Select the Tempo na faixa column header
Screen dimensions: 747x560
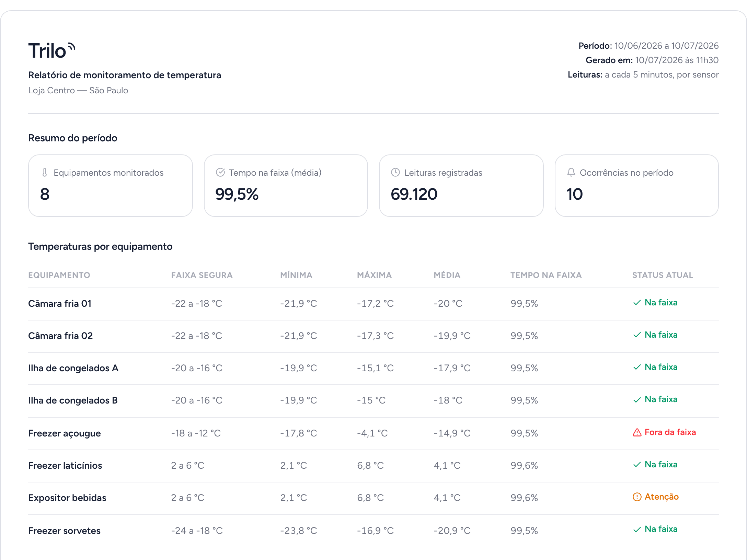click(x=546, y=275)
